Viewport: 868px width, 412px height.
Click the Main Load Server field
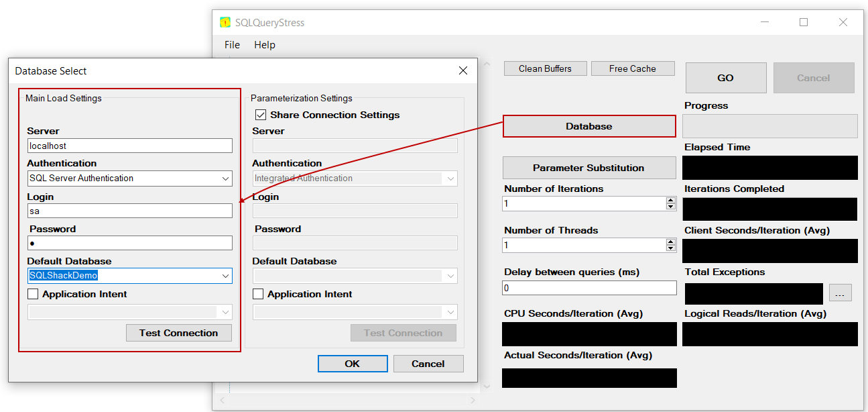point(130,146)
